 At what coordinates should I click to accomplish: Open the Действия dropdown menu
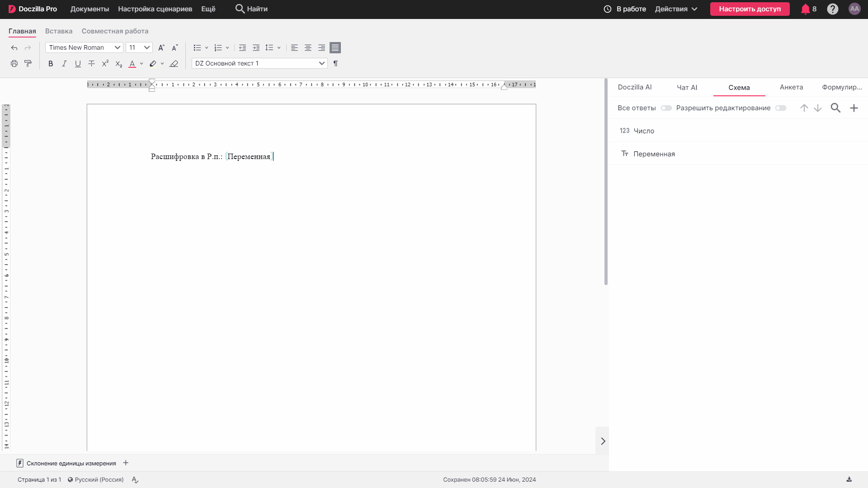point(676,9)
